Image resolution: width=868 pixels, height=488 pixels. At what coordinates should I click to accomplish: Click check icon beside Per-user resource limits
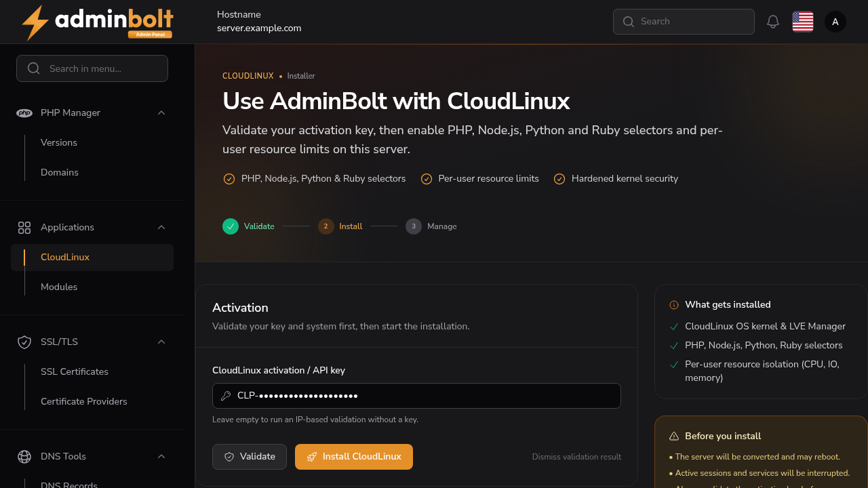427,179
